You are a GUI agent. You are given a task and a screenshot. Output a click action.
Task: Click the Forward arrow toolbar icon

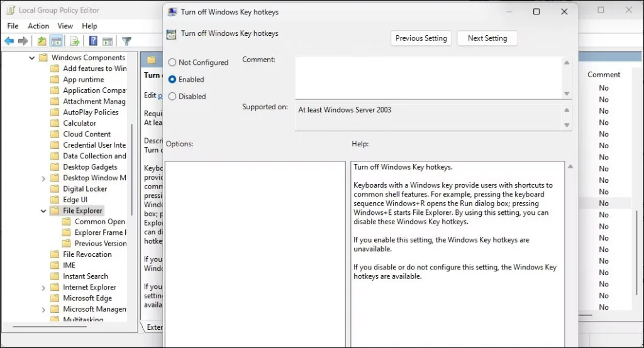23,41
